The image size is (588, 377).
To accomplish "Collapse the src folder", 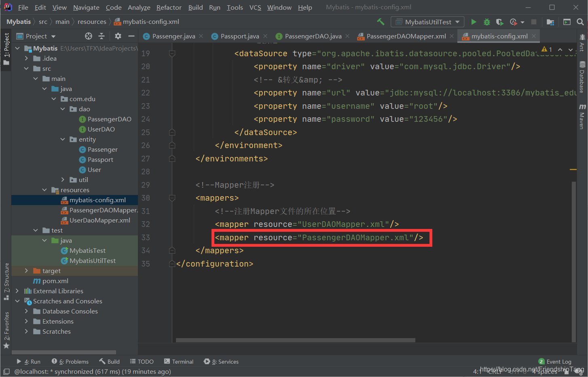I will tap(26, 68).
